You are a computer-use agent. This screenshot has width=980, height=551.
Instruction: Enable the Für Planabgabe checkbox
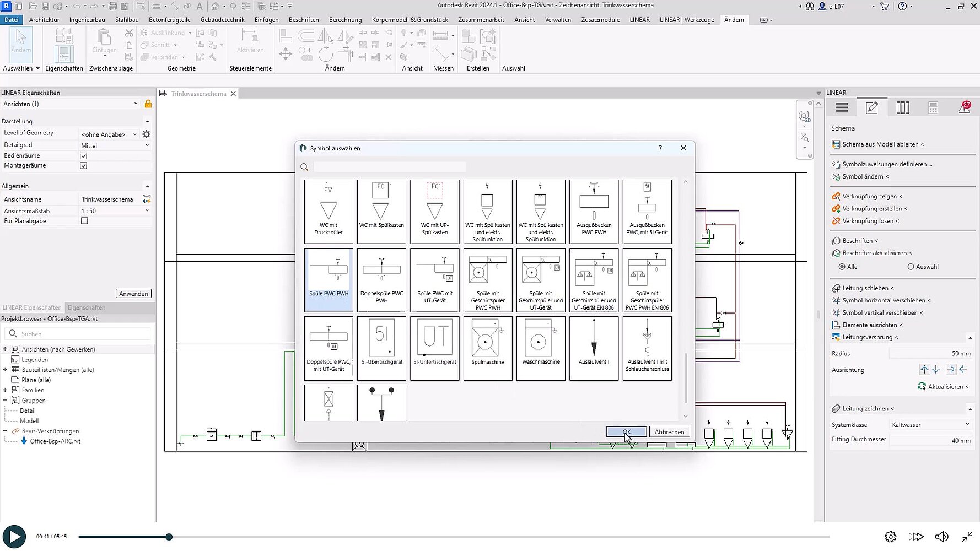click(84, 221)
